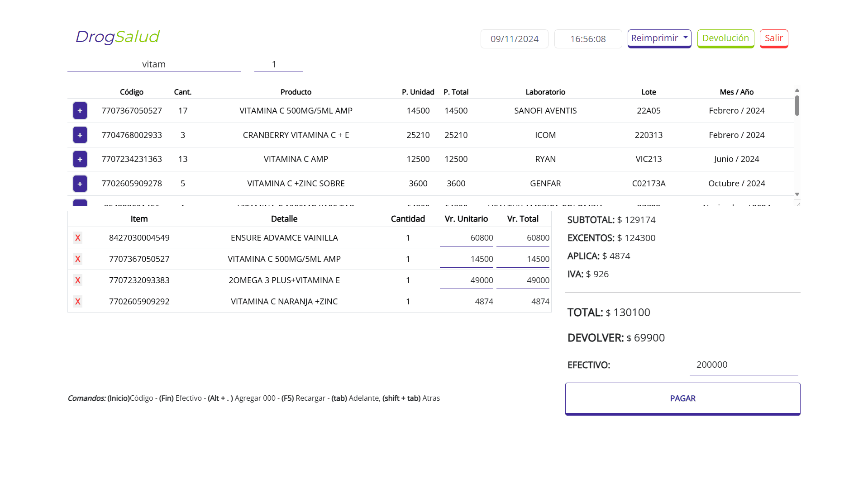
Task: Edit unit price of ENSURE ADVAMCE VAINILLA
Action: (x=466, y=238)
